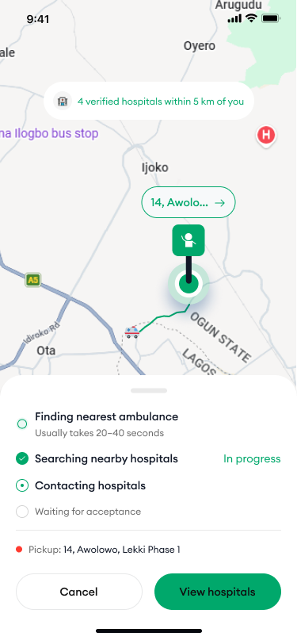This screenshot has height=644, width=297.
Task: Expand the bottom sheet using drag handle
Action: point(149,390)
